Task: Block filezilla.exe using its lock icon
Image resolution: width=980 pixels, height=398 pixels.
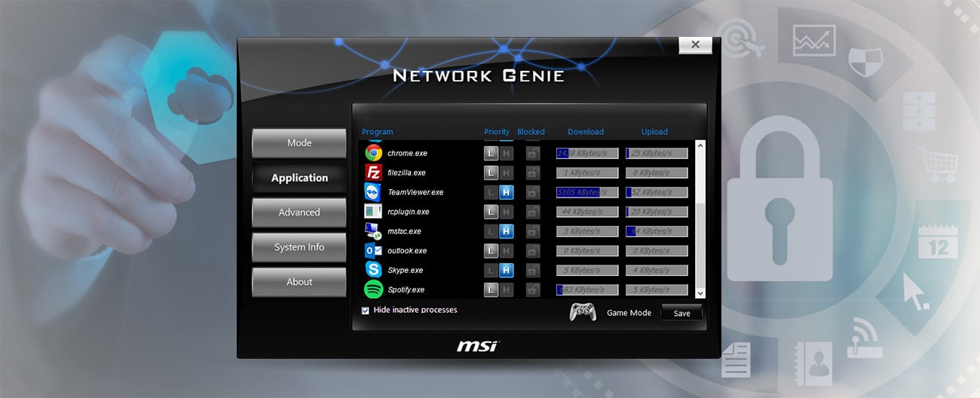Action: (533, 173)
